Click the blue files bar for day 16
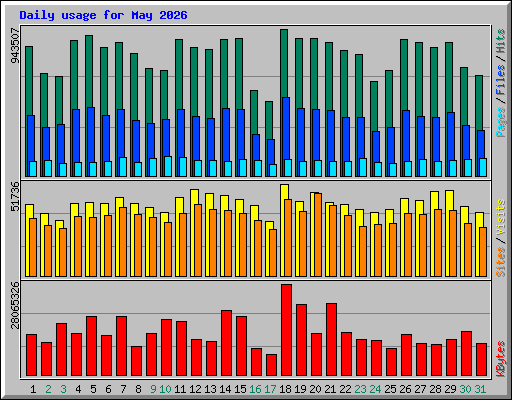 tap(256, 147)
